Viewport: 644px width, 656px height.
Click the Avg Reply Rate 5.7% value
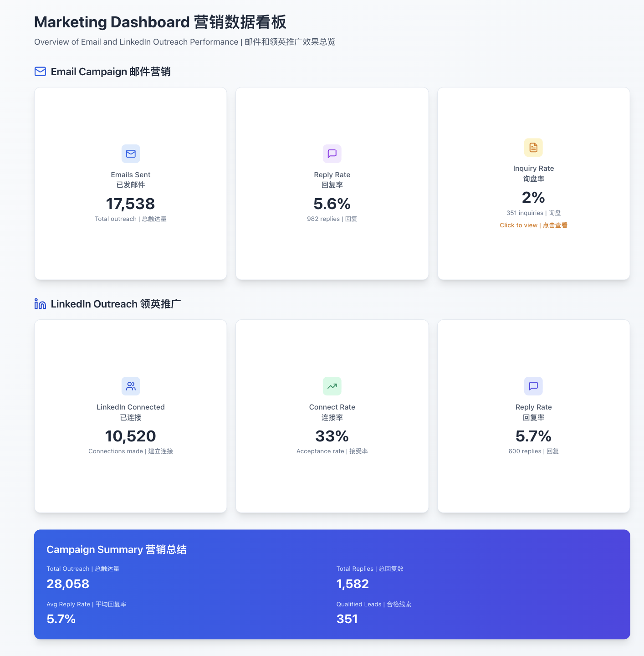[x=61, y=619]
